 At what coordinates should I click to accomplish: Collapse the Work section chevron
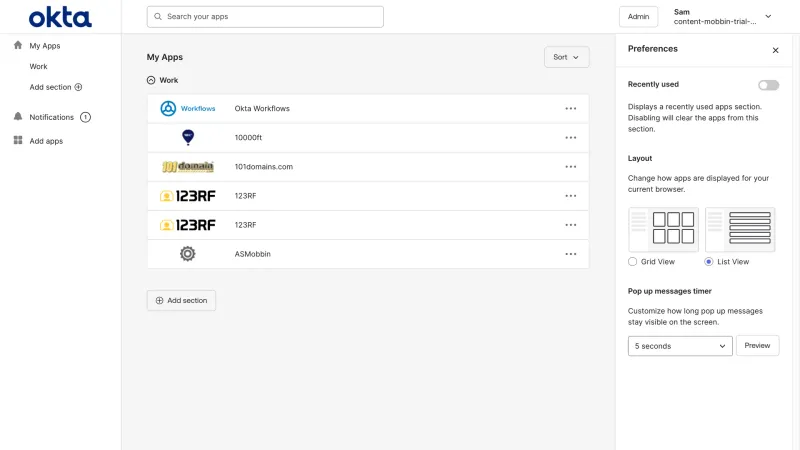[x=151, y=80]
